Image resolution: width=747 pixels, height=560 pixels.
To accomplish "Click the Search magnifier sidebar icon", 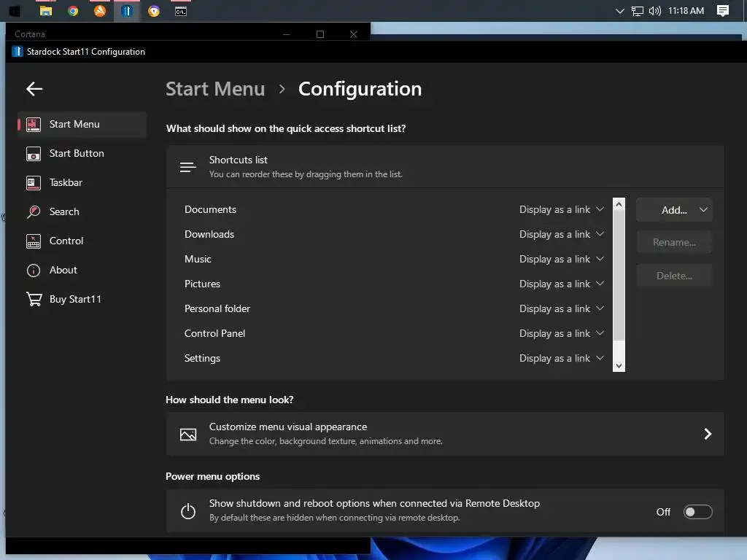I will click(x=34, y=212).
